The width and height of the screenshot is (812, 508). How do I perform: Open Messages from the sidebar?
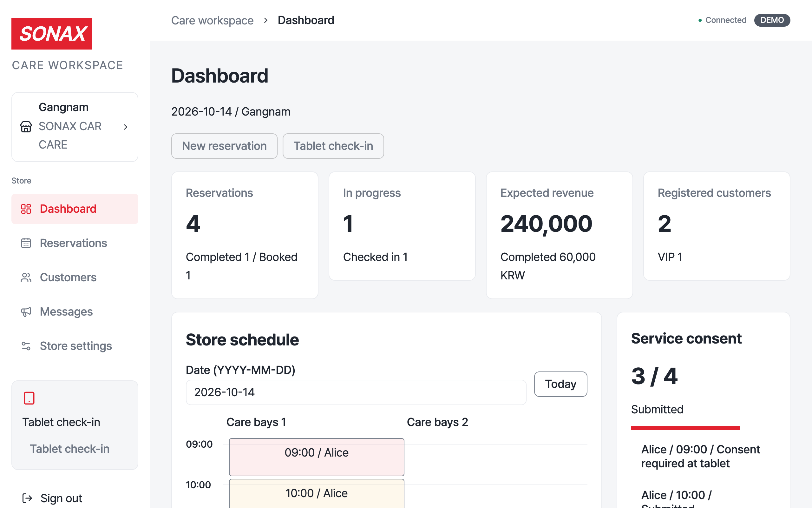pyautogui.click(x=75, y=311)
